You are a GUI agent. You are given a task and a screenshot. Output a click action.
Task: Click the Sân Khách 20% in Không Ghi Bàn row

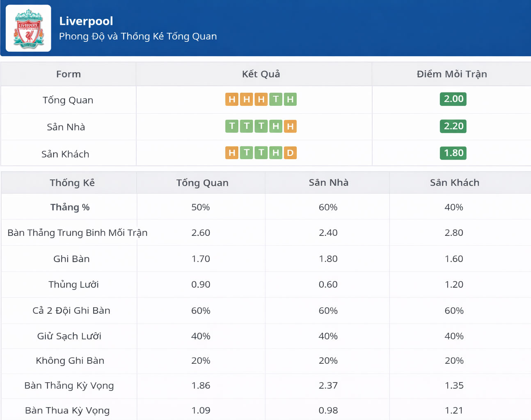point(454,361)
